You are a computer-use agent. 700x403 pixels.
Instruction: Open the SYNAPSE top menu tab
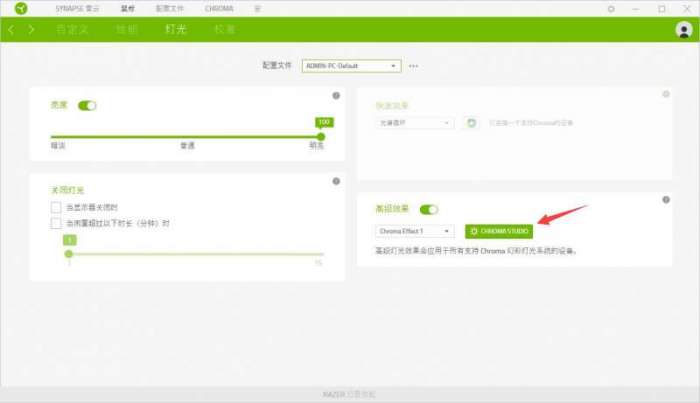[x=77, y=8]
